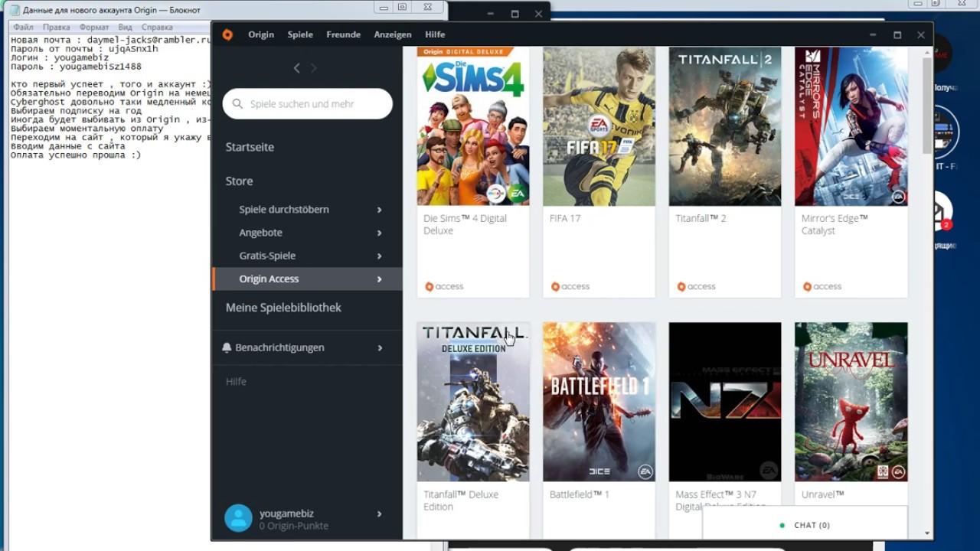Click the Battlefield™ 1 title text

[580, 494]
